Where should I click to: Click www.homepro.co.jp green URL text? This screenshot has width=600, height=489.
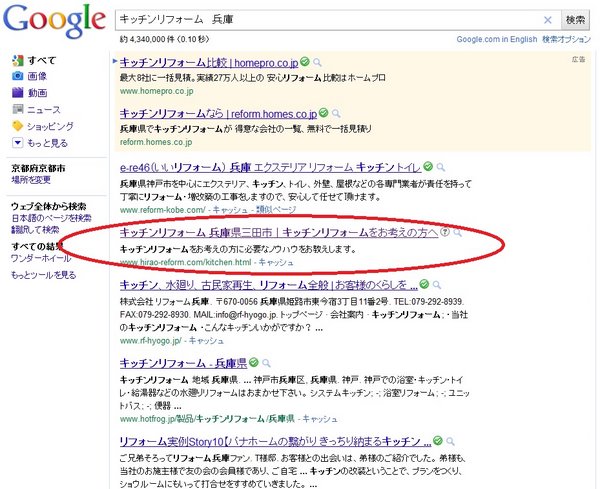tap(157, 91)
